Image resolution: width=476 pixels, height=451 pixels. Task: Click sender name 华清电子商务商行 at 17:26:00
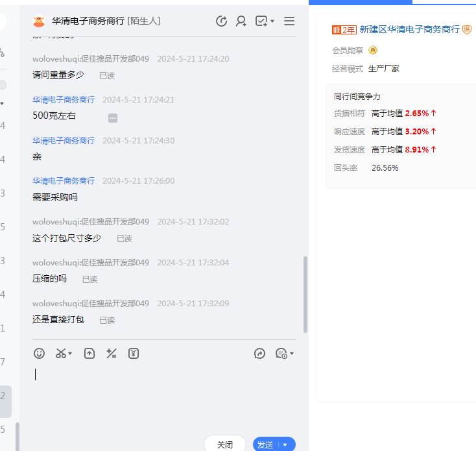(64, 180)
